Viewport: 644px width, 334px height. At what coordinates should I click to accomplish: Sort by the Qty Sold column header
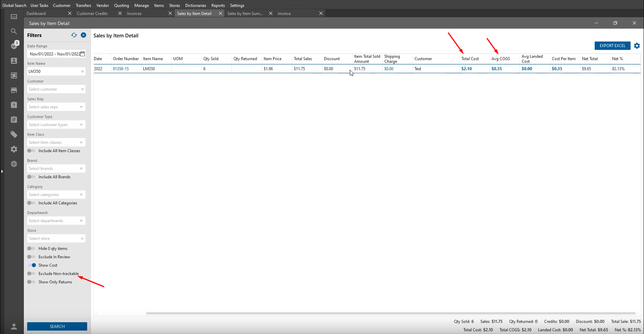coord(211,59)
